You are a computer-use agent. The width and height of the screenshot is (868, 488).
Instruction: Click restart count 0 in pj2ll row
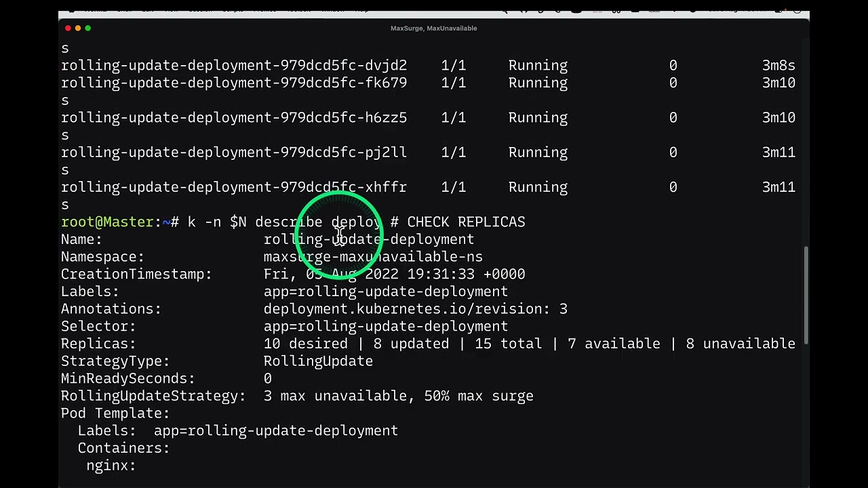(673, 152)
